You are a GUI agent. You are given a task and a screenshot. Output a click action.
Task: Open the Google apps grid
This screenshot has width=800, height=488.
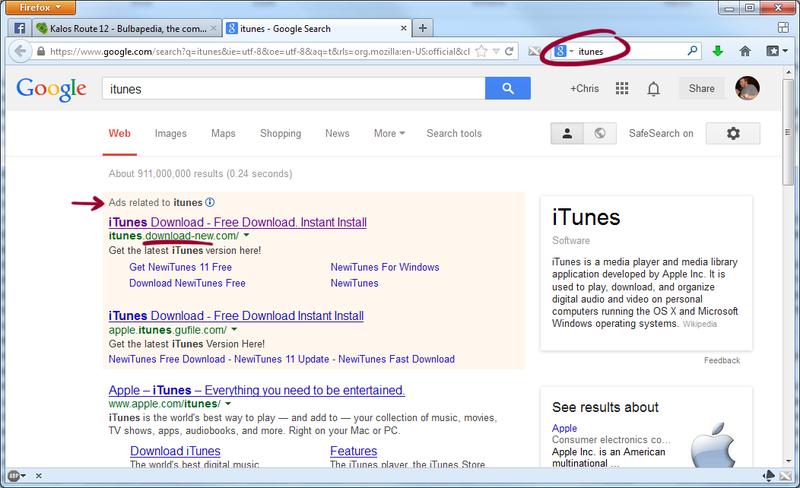[x=622, y=88]
